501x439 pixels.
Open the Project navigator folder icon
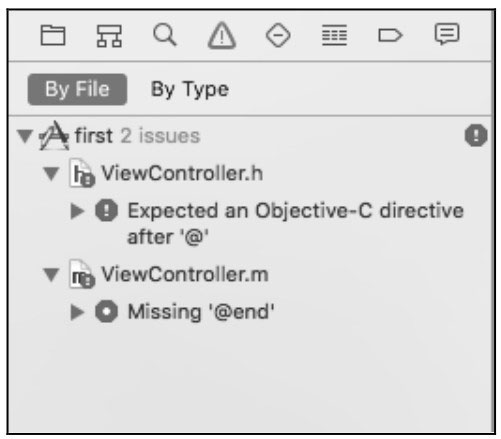tap(53, 35)
